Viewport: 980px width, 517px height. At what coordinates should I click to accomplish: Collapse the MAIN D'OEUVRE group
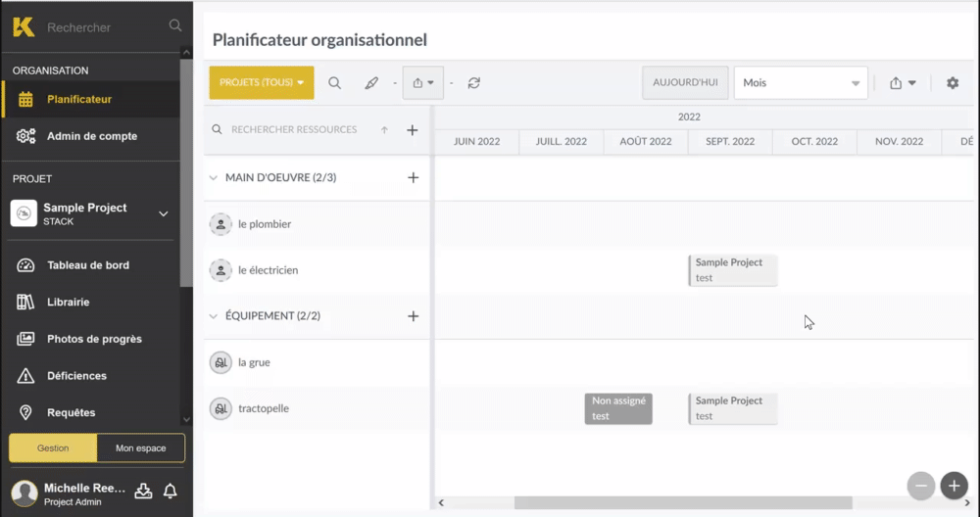213,178
